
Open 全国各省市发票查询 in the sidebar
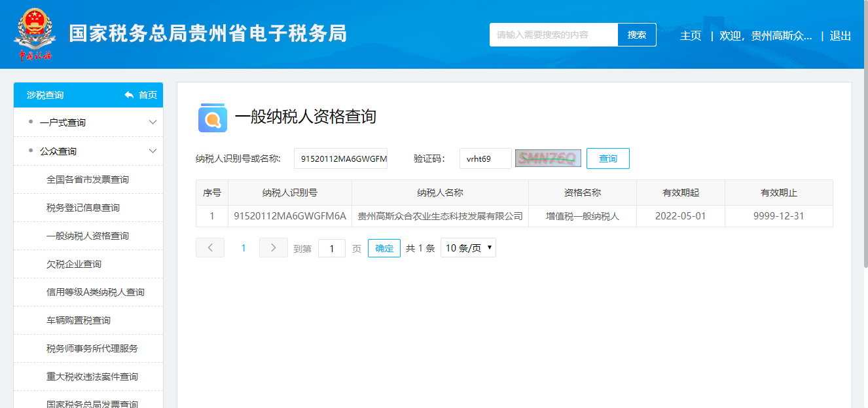tap(88, 179)
